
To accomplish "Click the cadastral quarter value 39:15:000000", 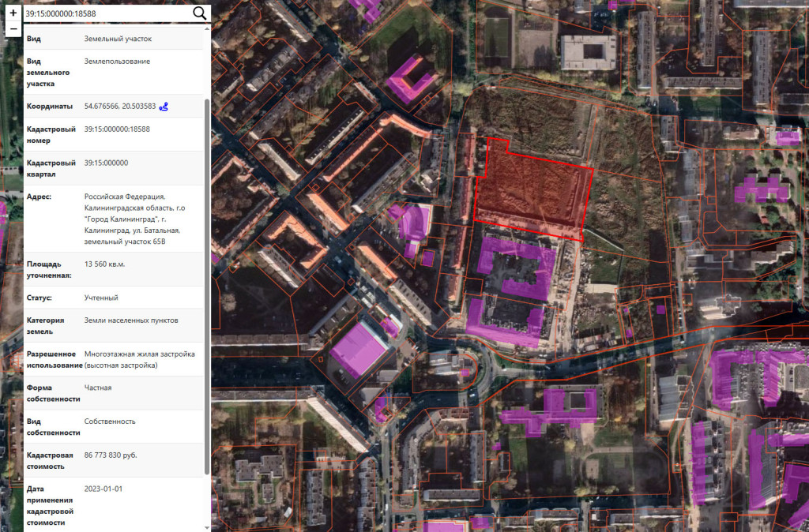I will tap(106, 163).
